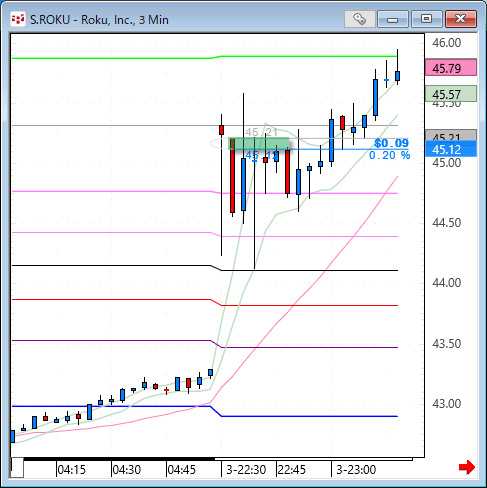The image size is (487, 488).
Task: Click the 04:15 time axis label
Action: pyautogui.click(x=71, y=470)
